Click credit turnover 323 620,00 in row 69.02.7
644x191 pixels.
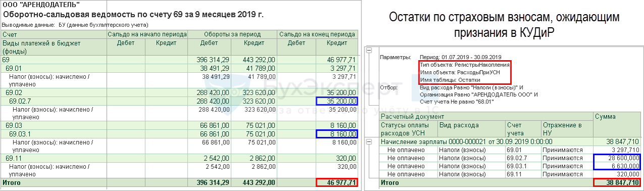click(258, 101)
